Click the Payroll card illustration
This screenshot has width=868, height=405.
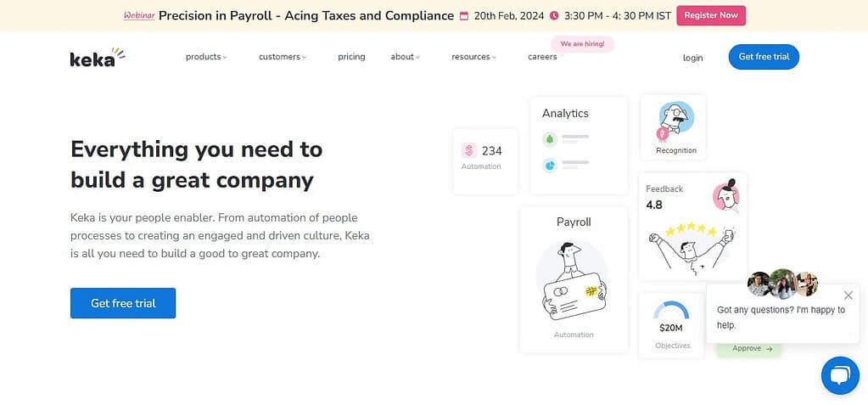pos(573,280)
